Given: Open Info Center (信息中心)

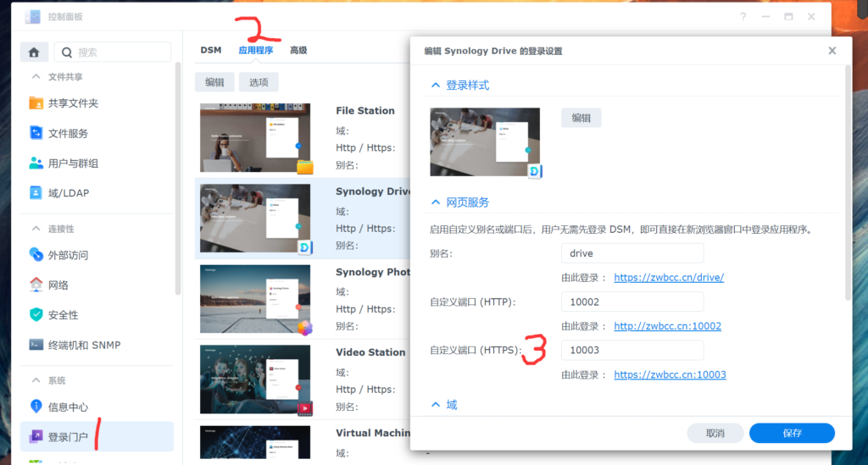Looking at the screenshot, I should 68,407.
